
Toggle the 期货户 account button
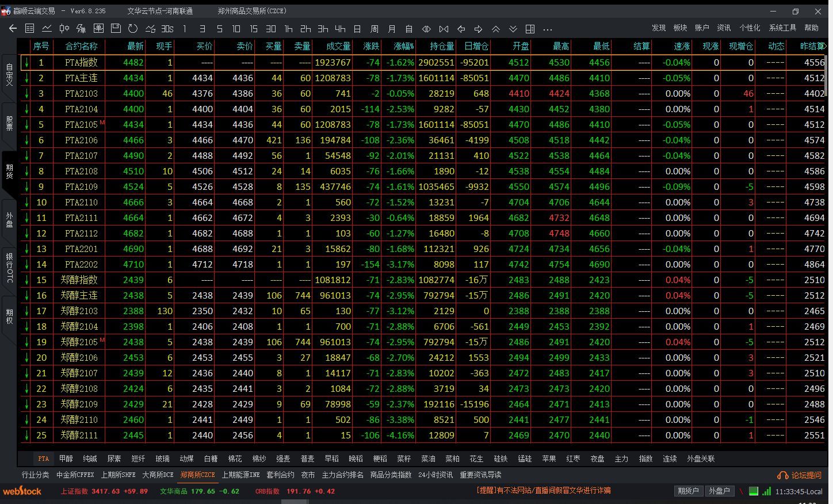[688, 491]
